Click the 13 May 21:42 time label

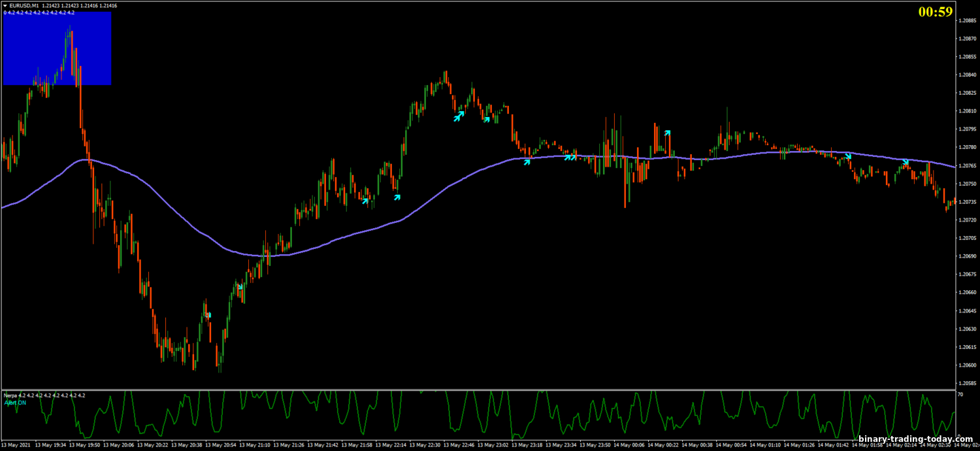(323, 445)
